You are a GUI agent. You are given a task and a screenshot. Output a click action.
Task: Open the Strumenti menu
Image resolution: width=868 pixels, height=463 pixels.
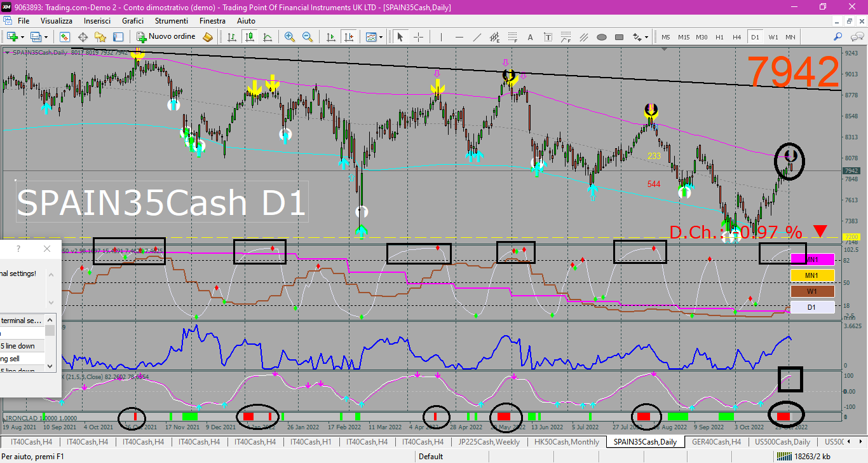[x=172, y=21]
